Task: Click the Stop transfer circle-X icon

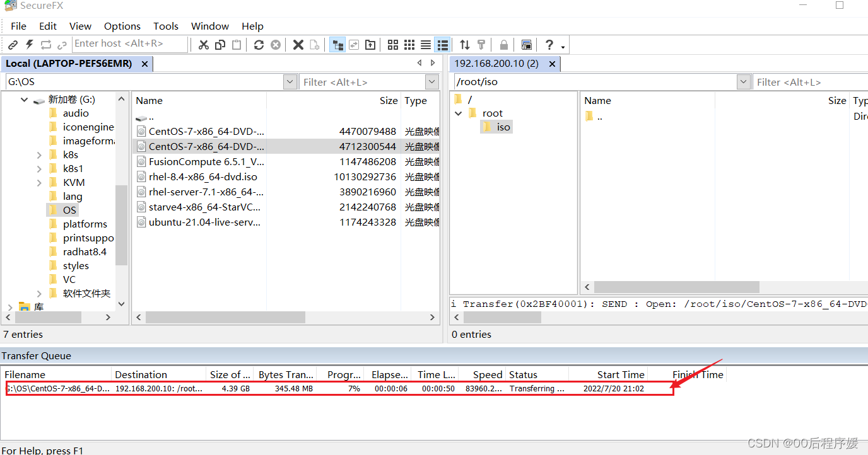Action: coord(276,45)
